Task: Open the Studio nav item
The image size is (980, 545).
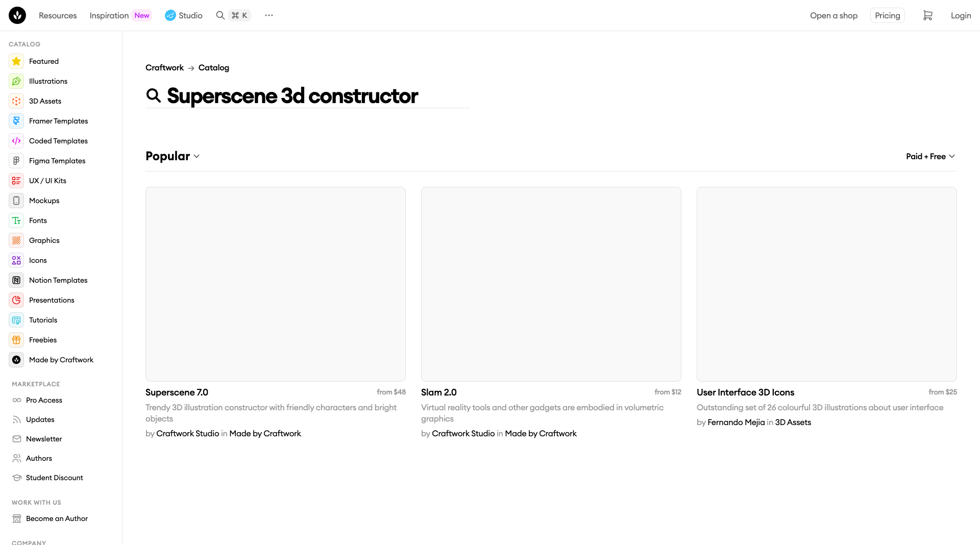Action: click(184, 15)
